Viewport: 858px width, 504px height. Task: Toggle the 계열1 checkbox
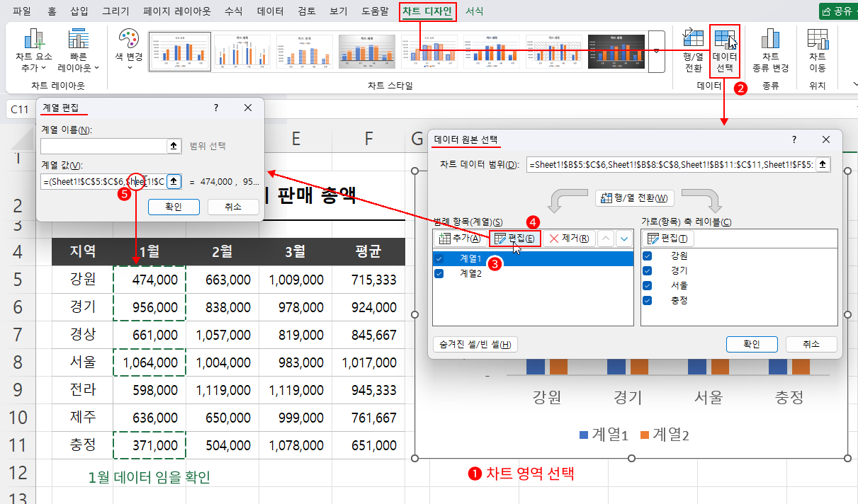pyautogui.click(x=439, y=259)
